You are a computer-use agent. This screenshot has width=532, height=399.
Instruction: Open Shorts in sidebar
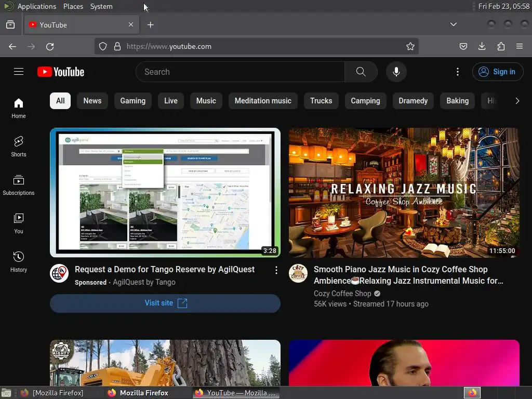point(19,147)
